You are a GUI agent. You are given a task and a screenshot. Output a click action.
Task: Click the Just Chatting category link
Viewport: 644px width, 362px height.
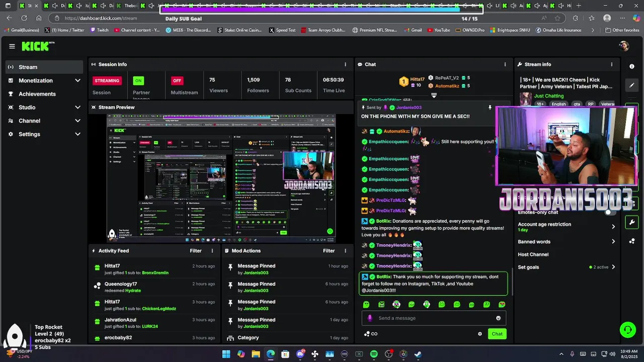click(549, 96)
